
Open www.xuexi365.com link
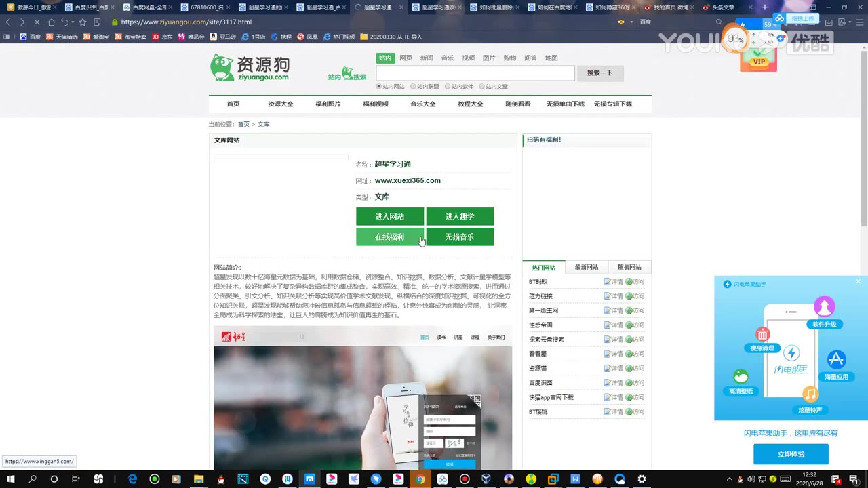point(408,180)
